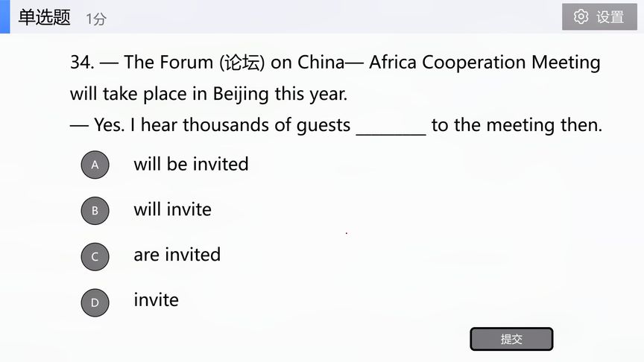This screenshot has width=644, height=362.
Task: Select option A radio circle
Action: (95, 165)
